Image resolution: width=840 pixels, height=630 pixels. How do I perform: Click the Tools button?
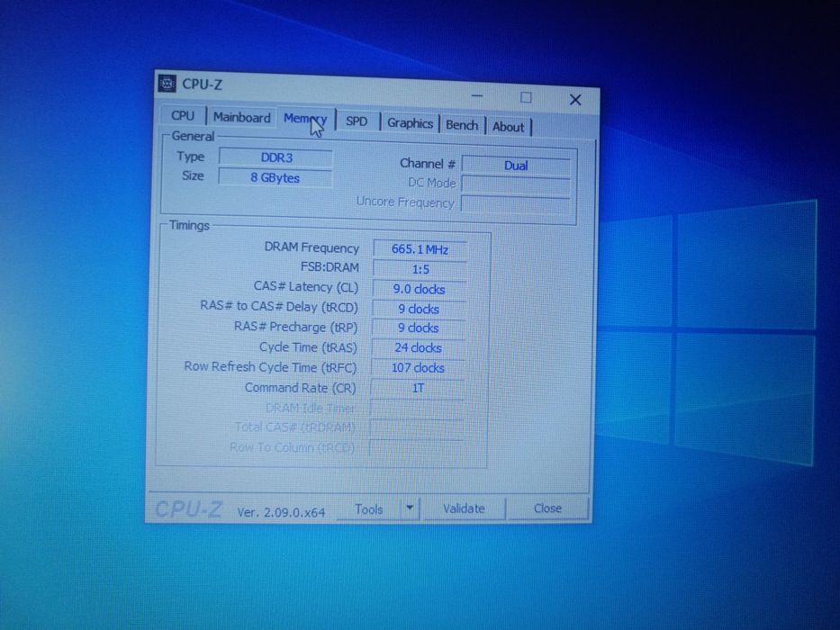[369, 509]
